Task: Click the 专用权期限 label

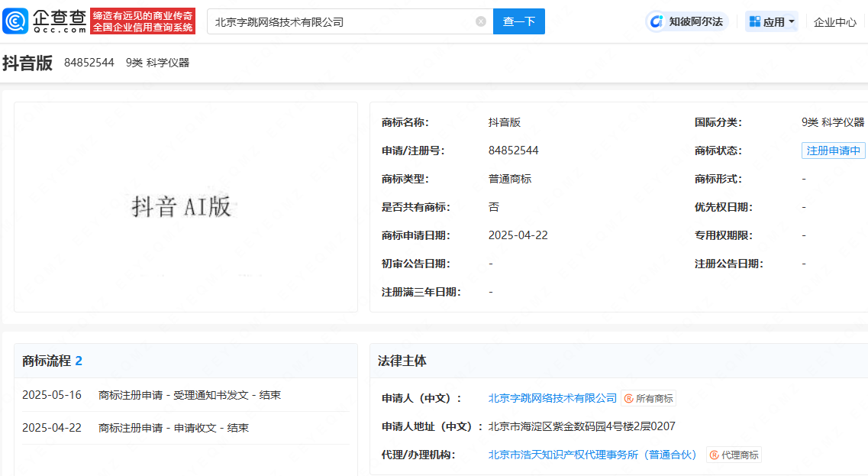Action: pyautogui.click(x=724, y=235)
